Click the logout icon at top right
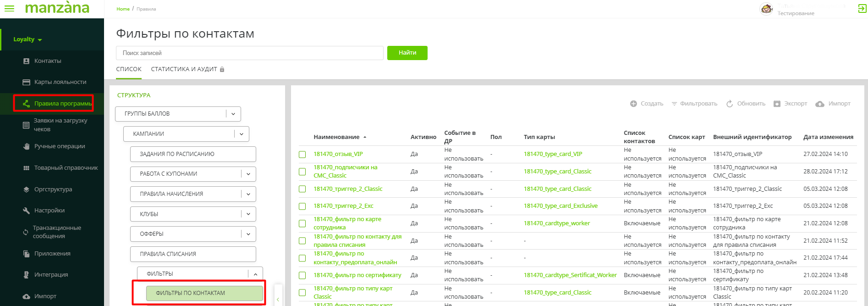The height and width of the screenshot is (306, 868). (862, 8)
